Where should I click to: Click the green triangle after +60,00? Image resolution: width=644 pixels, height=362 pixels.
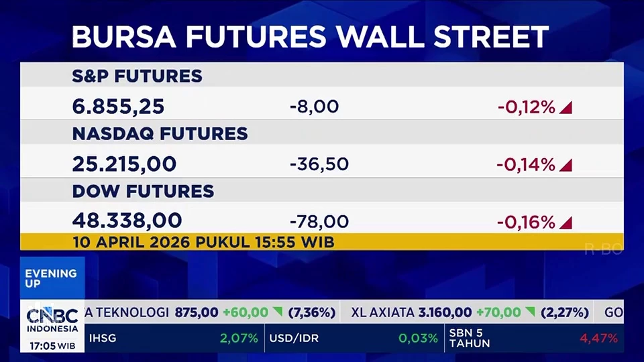point(277,312)
